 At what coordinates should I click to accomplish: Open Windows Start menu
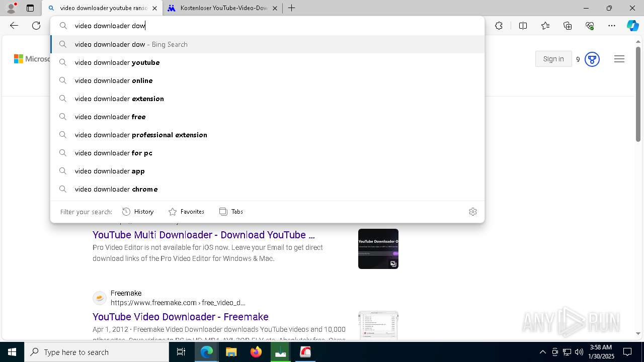pyautogui.click(x=12, y=352)
